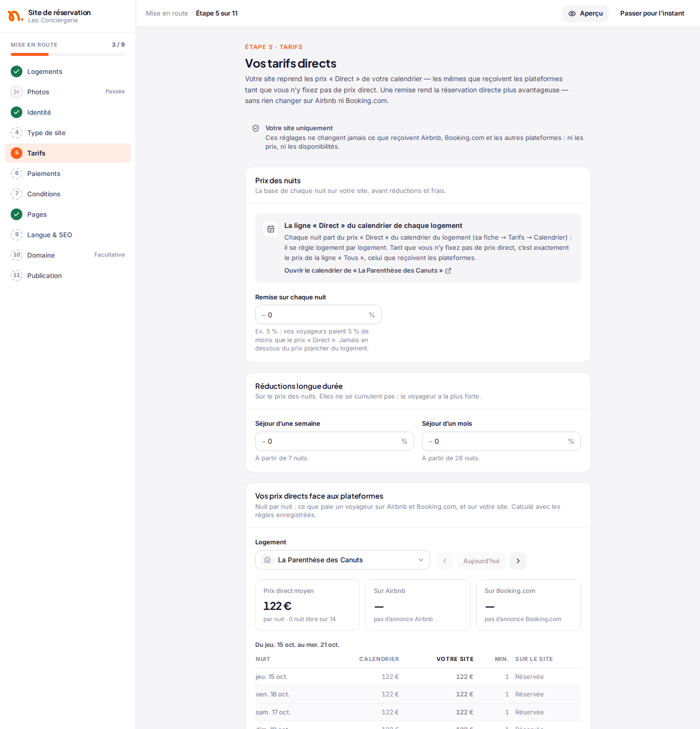
Task: Click the Sur Airbnb price card
Action: [418, 605]
